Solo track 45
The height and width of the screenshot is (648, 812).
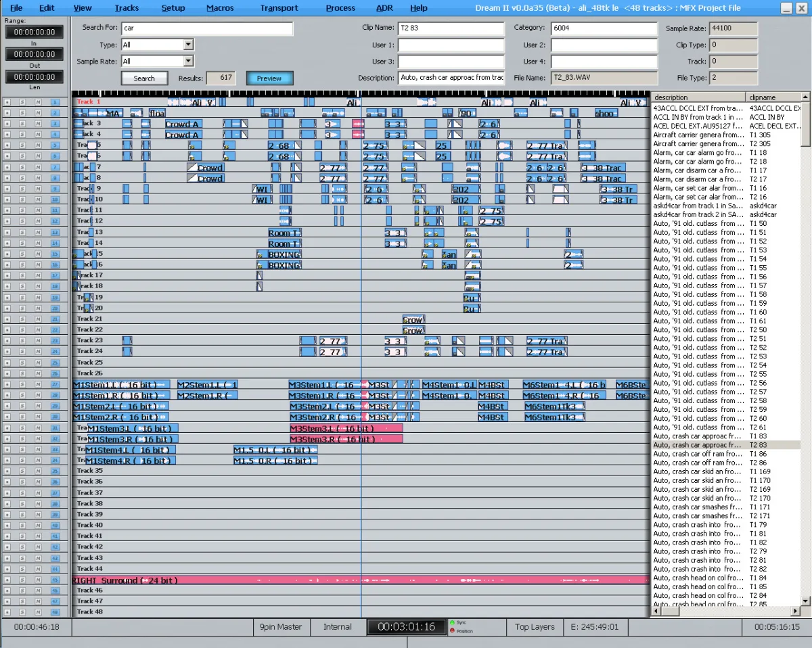pos(23,580)
